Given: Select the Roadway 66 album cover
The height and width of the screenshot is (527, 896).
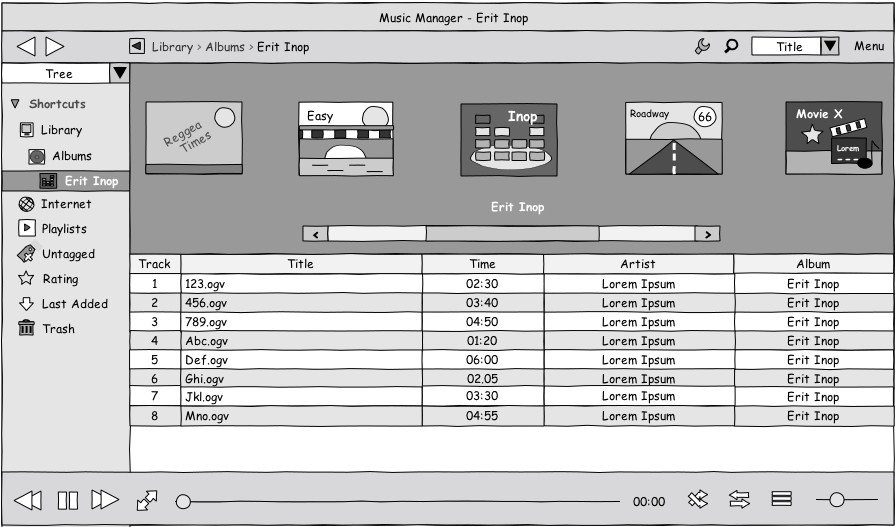Looking at the screenshot, I should (674, 138).
